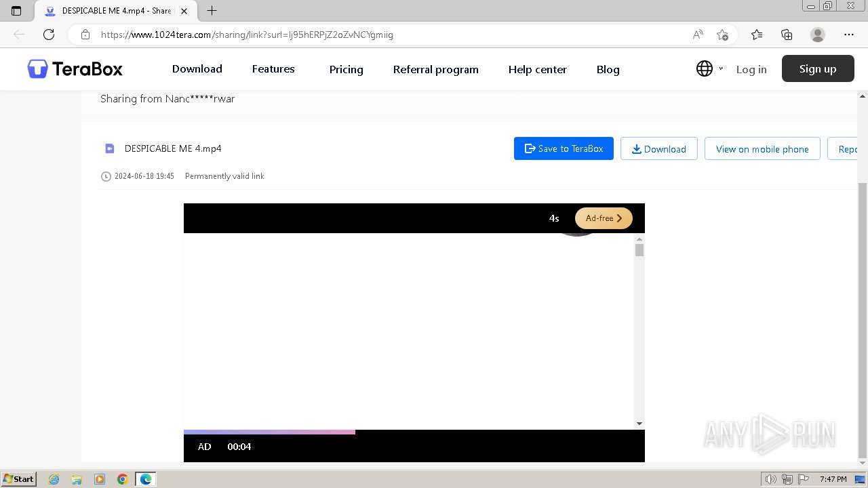The height and width of the screenshot is (488, 868).
Task: Click the DESPICABLE ME 4.mp4 file icon
Action: click(x=109, y=148)
